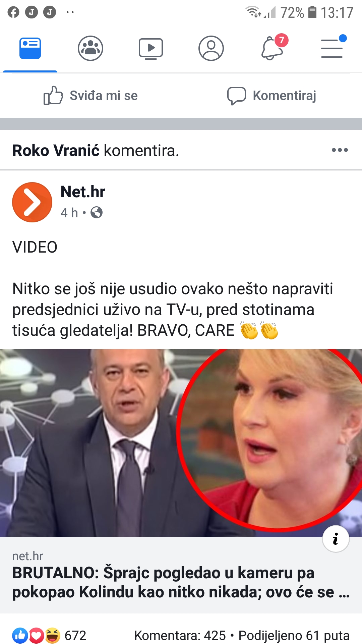Image resolution: width=362 pixels, height=644 pixels.
Task: Tap the globe public audience icon
Action: point(97,212)
